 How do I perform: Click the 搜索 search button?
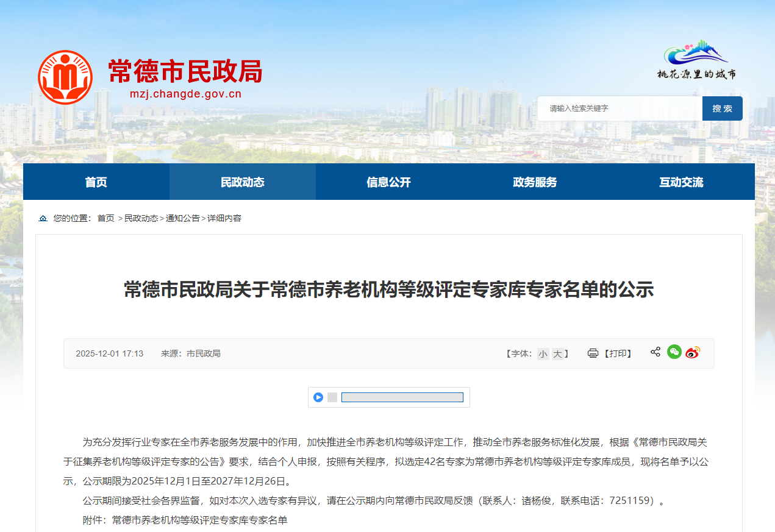(722, 108)
